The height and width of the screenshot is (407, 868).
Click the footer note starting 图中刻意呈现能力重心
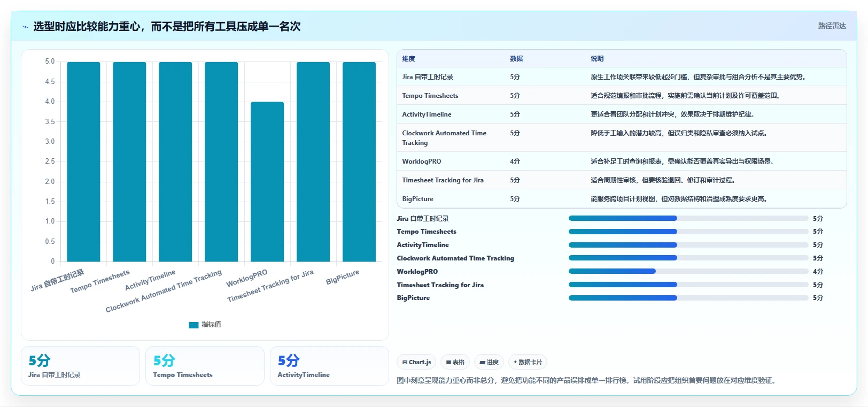[586, 380]
